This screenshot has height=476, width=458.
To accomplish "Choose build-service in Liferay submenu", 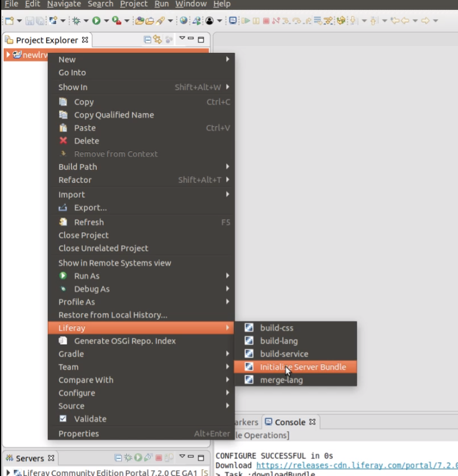I will (296, 353).
